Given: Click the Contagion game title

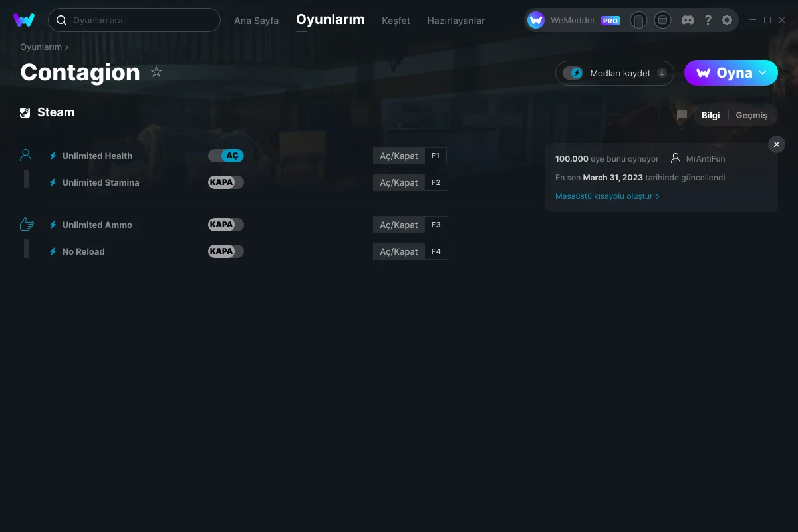Looking at the screenshot, I should tap(80, 72).
